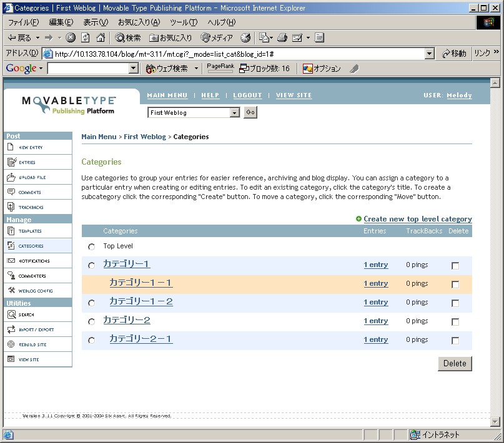The image size is (504, 443).
Task: Open the 編集(E) menu
Action: point(61,22)
